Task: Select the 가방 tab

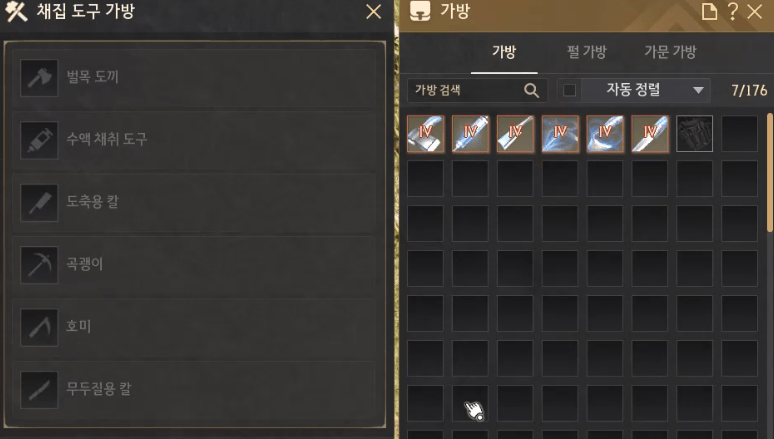Action: pos(504,52)
